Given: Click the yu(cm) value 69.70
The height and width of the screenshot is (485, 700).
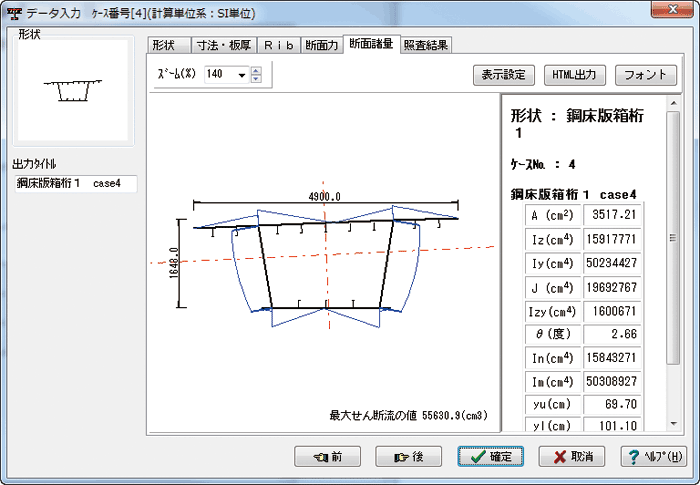Looking at the screenshot, I should point(612,405).
